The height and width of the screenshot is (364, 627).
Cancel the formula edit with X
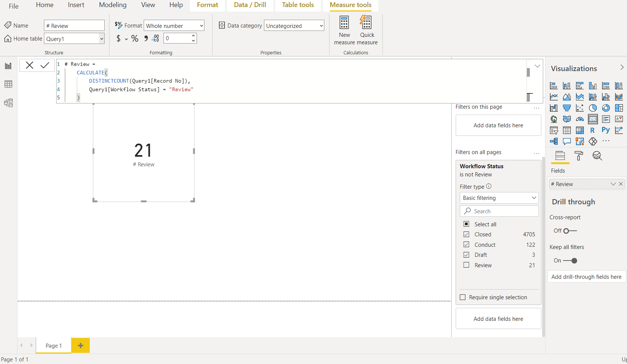[29, 65]
